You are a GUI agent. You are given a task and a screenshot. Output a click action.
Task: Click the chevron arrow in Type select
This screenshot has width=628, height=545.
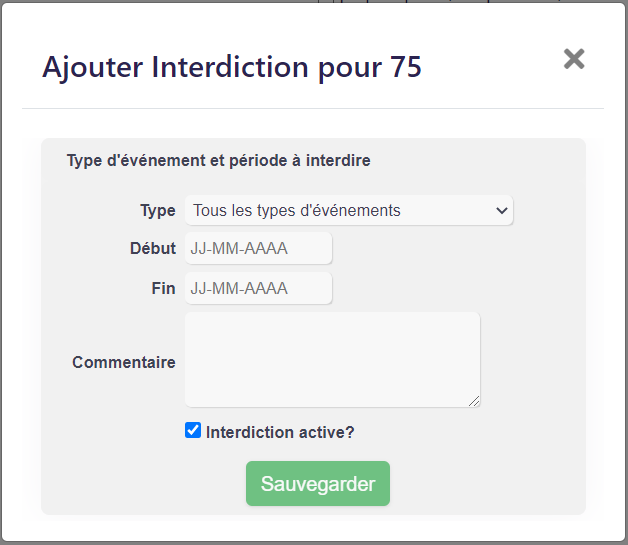tap(501, 210)
